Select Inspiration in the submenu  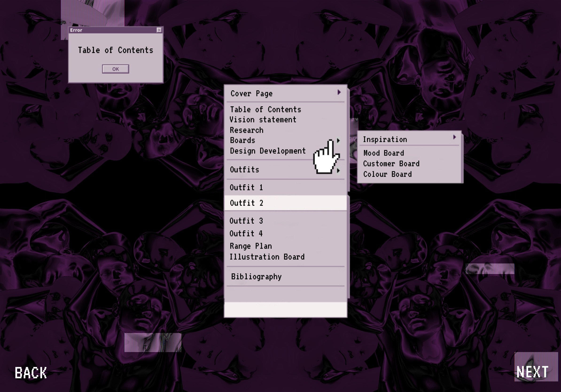385,140
